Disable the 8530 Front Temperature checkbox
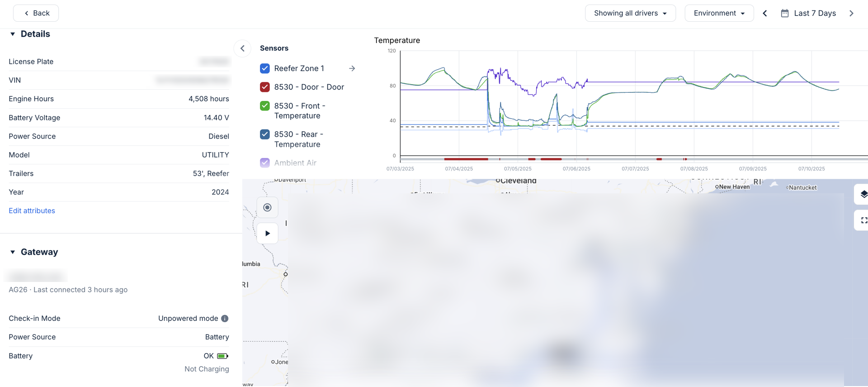Viewport: 868px width, 387px height. 265,106
